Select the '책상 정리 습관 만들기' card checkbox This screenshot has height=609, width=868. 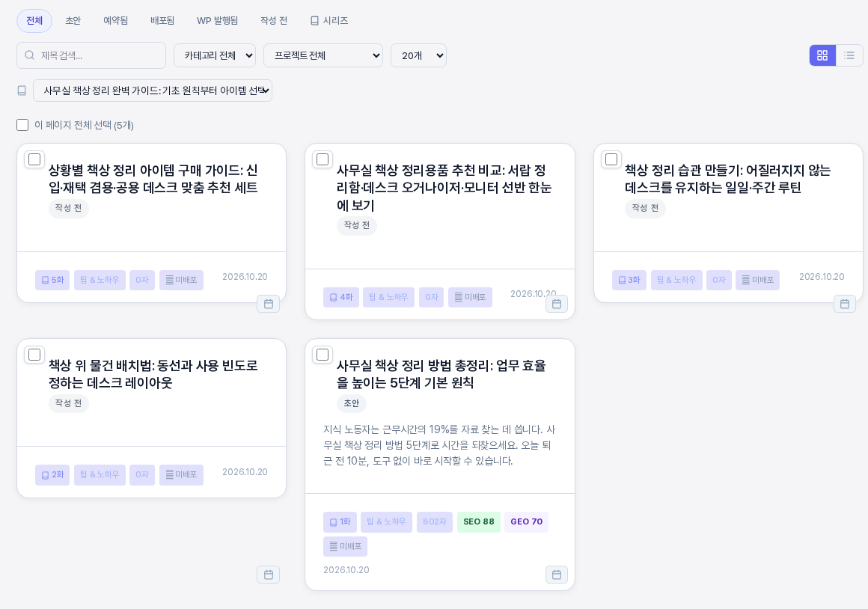[x=611, y=159]
